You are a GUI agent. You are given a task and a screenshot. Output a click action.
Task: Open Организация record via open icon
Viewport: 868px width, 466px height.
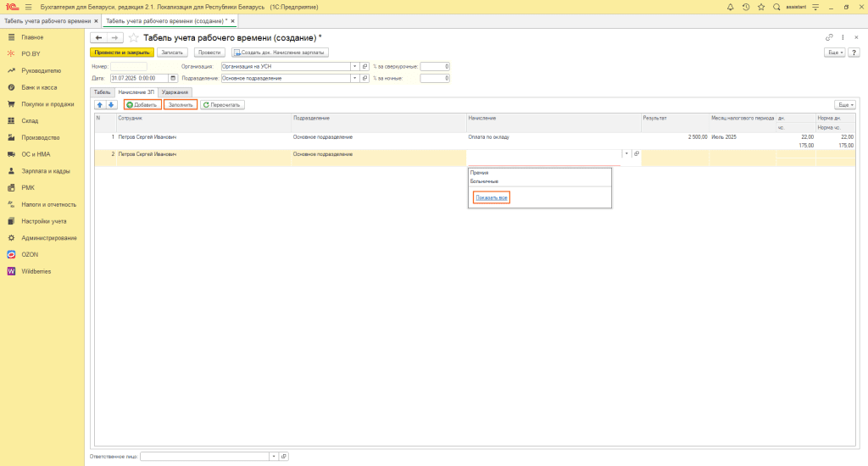click(364, 66)
